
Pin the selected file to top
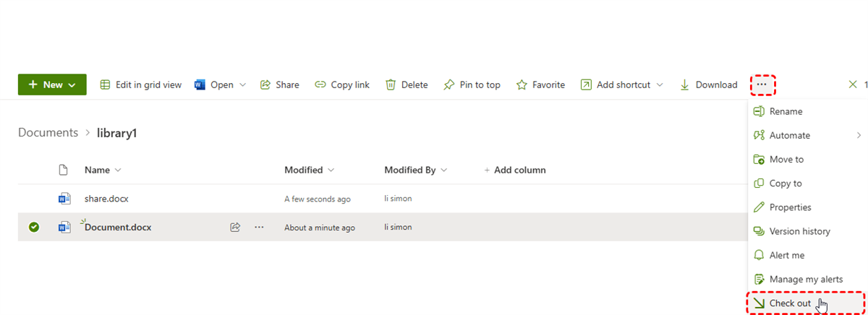(x=472, y=85)
